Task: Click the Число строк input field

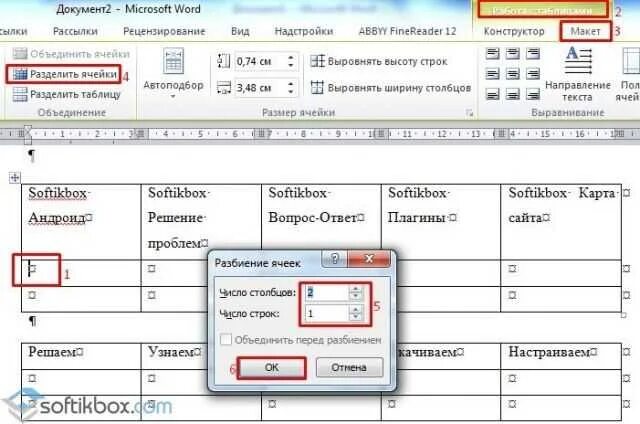Action: 327,313
